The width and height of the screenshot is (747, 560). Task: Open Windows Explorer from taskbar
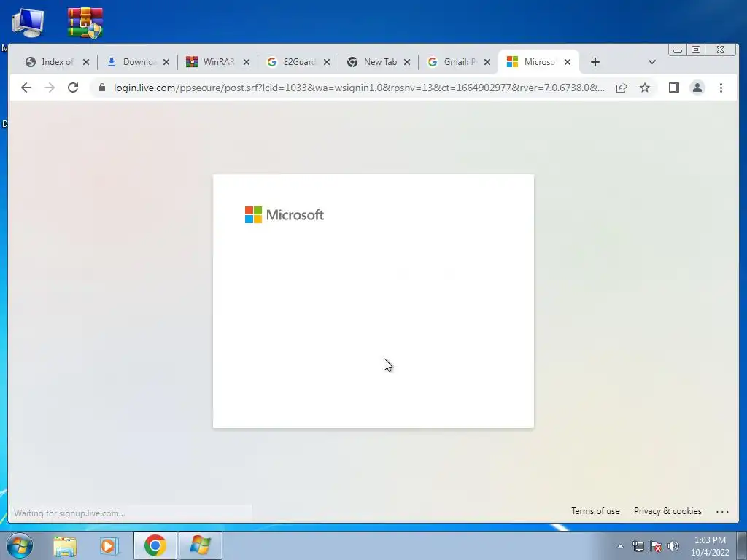(x=65, y=545)
